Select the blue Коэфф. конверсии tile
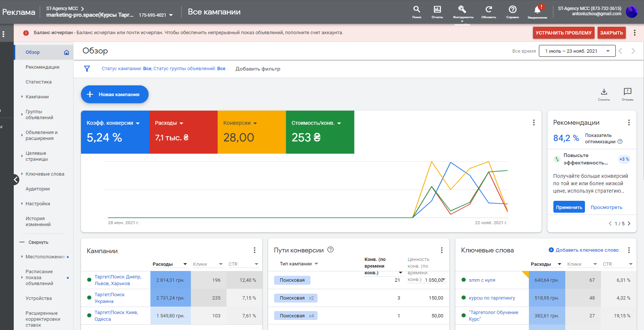 pyautogui.click(x=115, y=132)
